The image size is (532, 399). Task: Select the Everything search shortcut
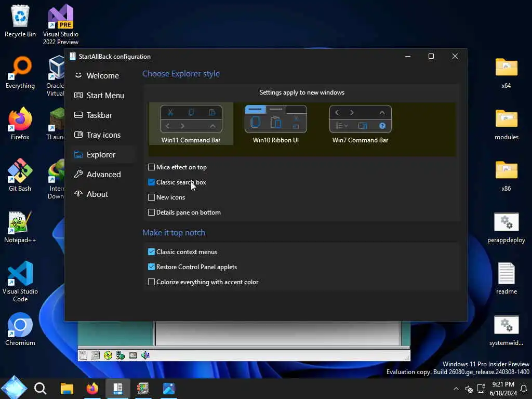click(20, 73)
